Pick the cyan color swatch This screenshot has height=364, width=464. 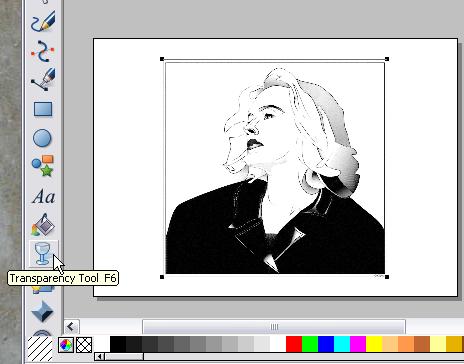342,344
